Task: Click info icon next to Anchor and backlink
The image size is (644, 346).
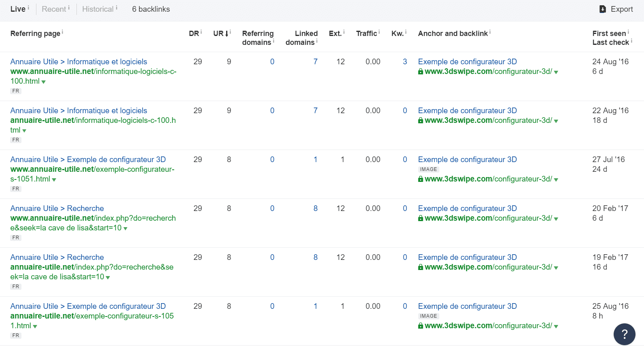Action: (x=490, y=32)
